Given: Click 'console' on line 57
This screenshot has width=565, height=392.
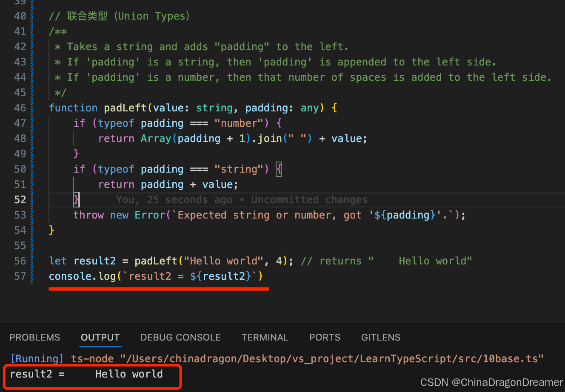Looking at the screenshot, I should (70, 276).
